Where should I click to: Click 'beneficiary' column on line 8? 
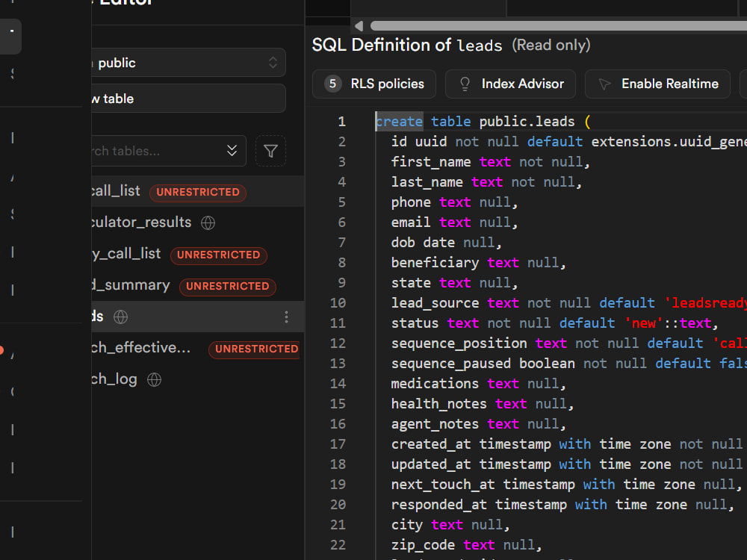[435, 263]
